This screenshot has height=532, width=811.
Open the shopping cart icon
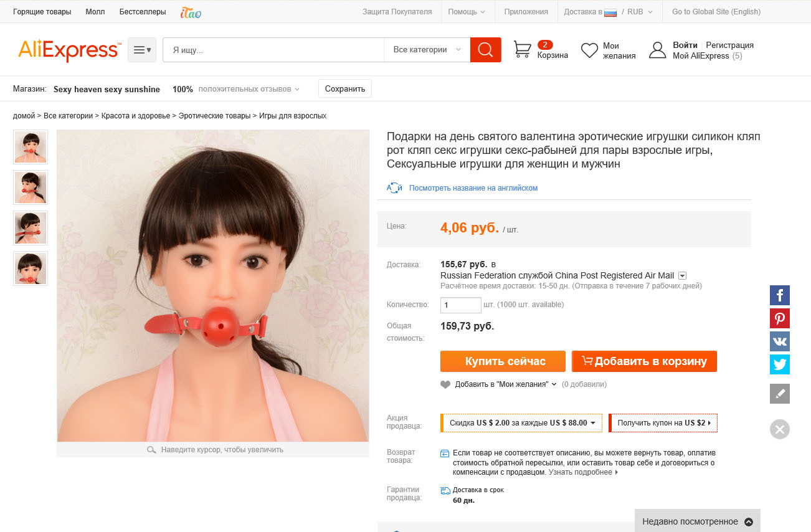[522, 49]
